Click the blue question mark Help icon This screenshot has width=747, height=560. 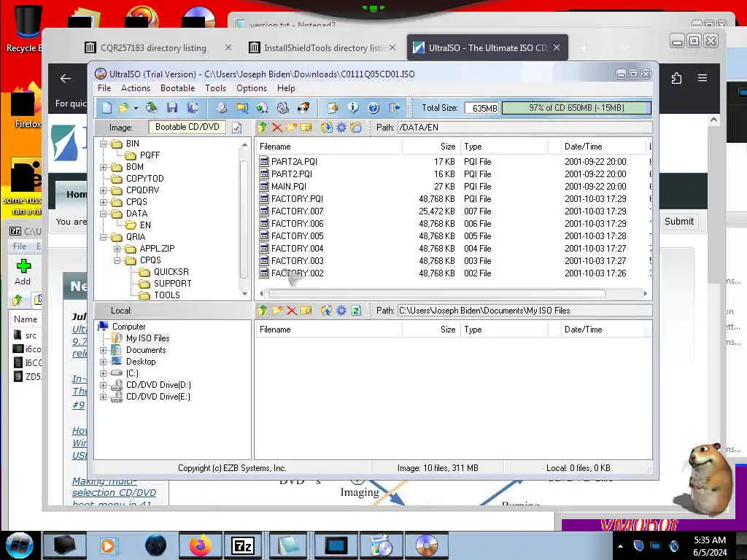coord(373,108)
